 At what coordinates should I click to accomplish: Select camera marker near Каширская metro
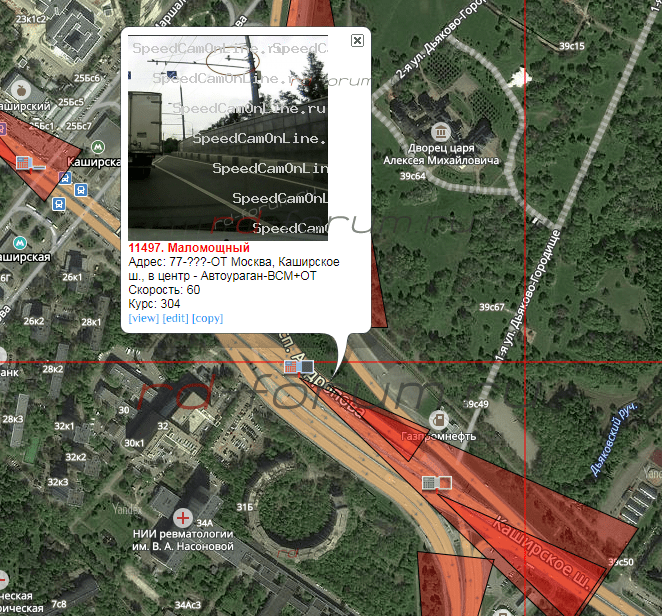click(x=30, y=163)
